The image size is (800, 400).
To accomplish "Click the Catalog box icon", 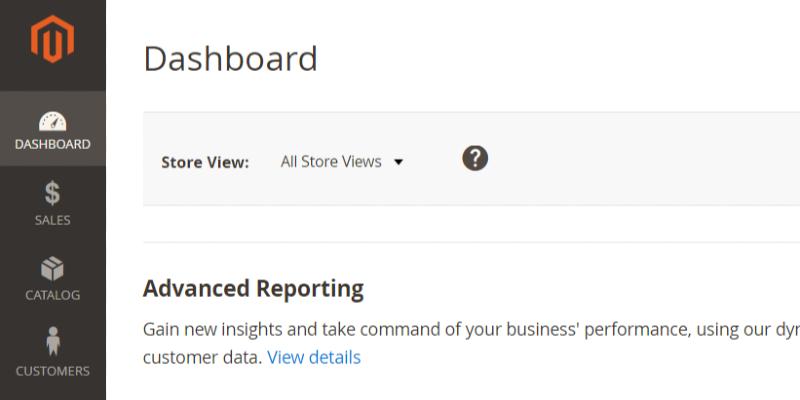I will (x=52, y=269).
